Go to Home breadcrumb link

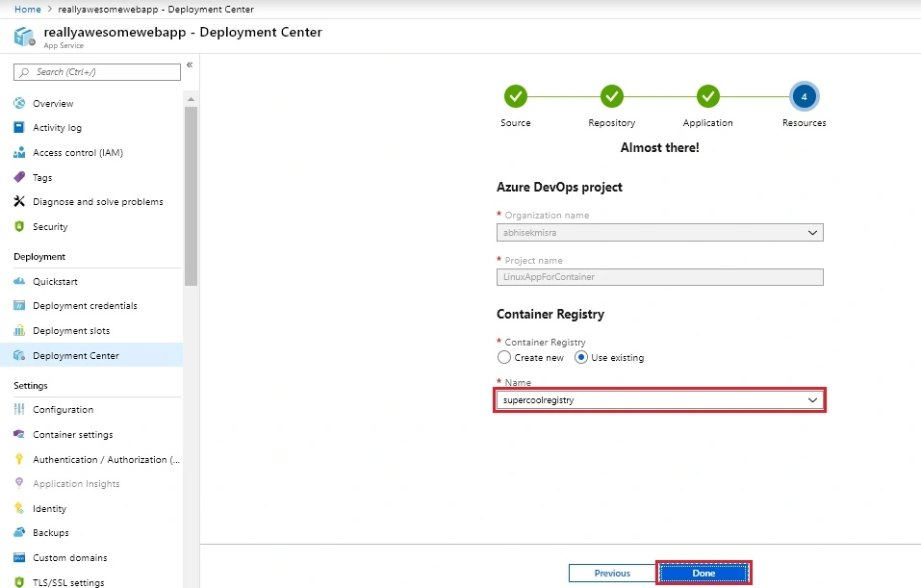pos(28,10)
